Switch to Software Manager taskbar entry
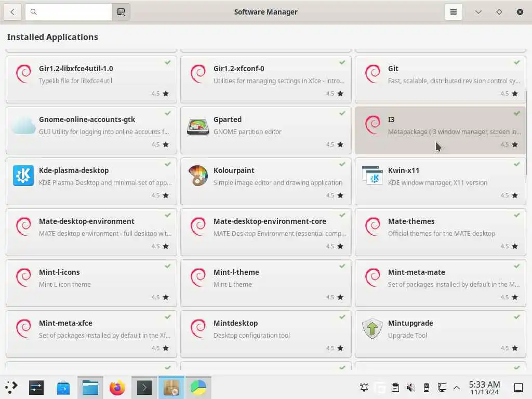The width and height of the screenshot is (532, 399). 171,388
